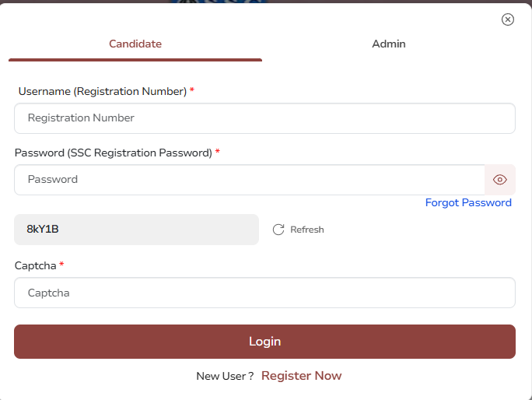Focus the Password input field
The image size is (532, 400).
click(250, 180)
